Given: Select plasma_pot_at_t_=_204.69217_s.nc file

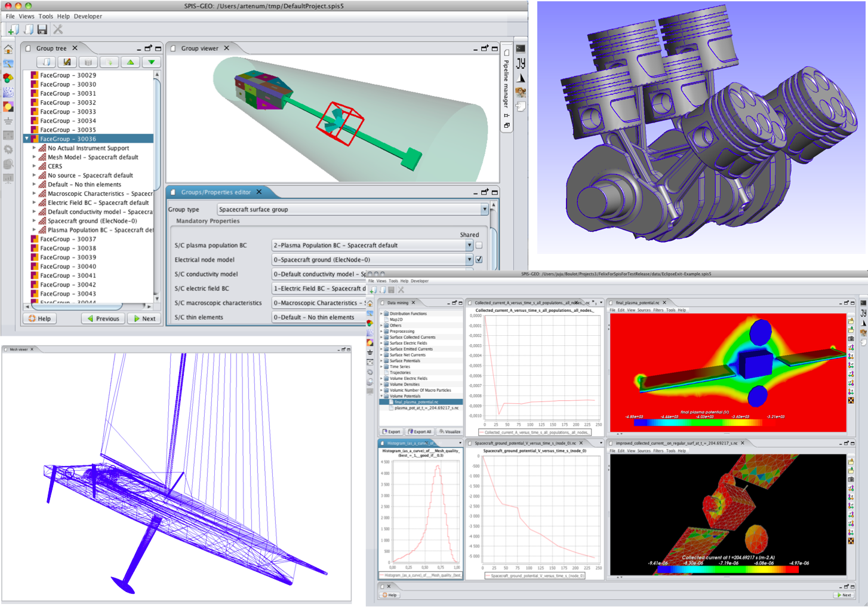Looking at the screenshot, I should pos(426,408).
